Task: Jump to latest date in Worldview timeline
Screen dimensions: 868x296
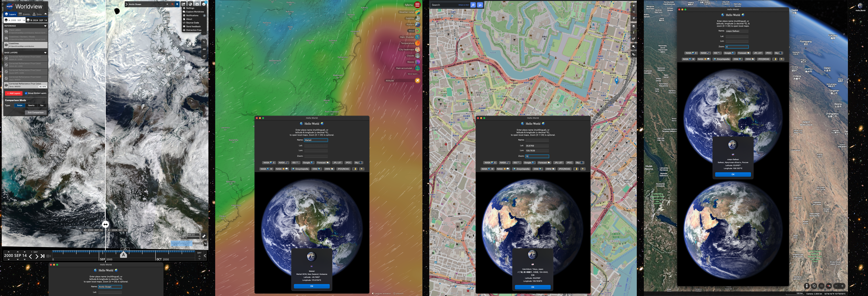Action: pos(42,256)
